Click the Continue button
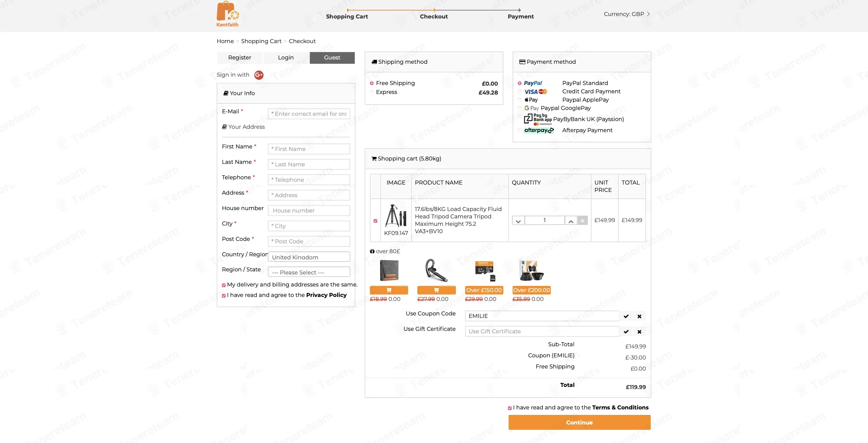 (579, 422)
